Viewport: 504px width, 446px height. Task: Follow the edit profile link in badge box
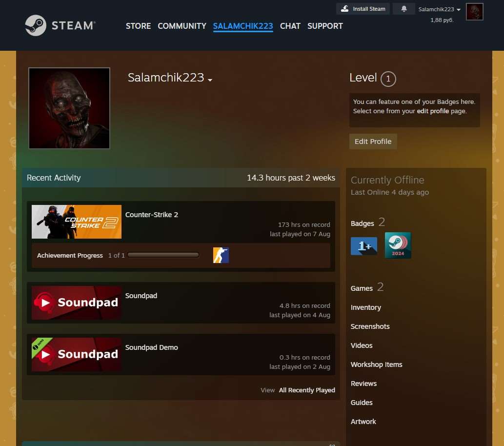coord(433,111)
